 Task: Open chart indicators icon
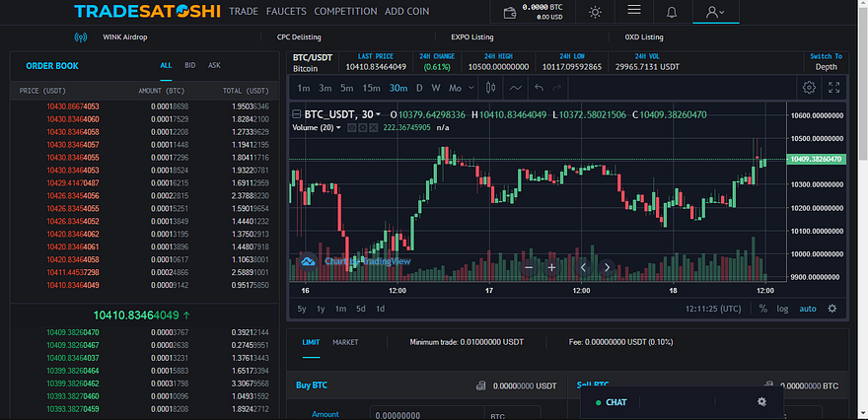515,88
